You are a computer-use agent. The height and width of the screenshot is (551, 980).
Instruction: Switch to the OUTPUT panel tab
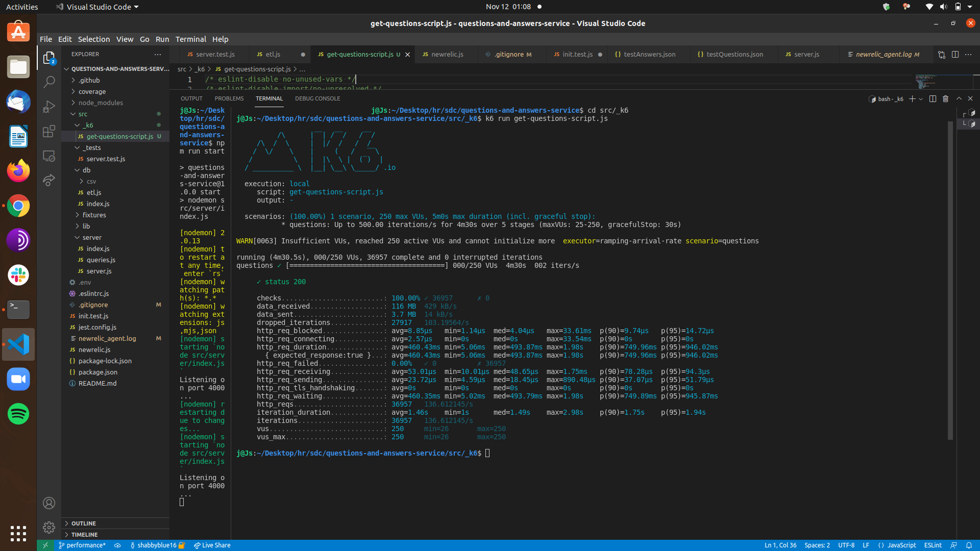tap(191, 98)
